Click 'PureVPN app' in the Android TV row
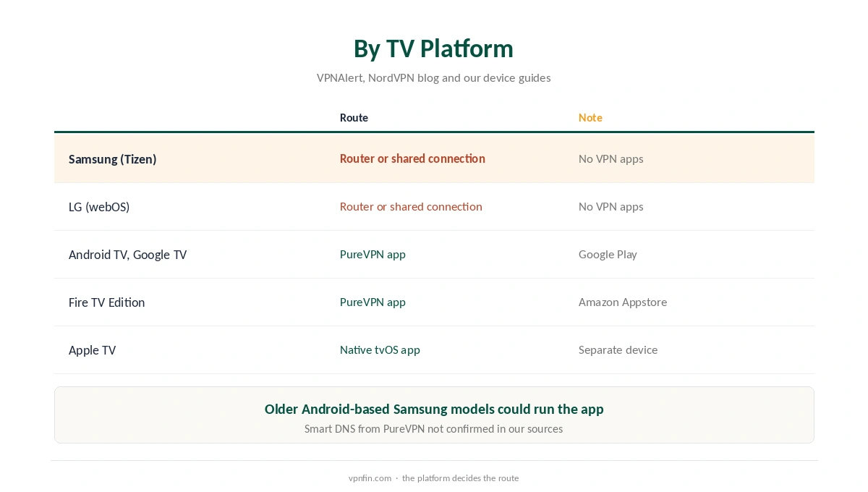Viewport: 868px width, 492px height. [x=373, y=254]
